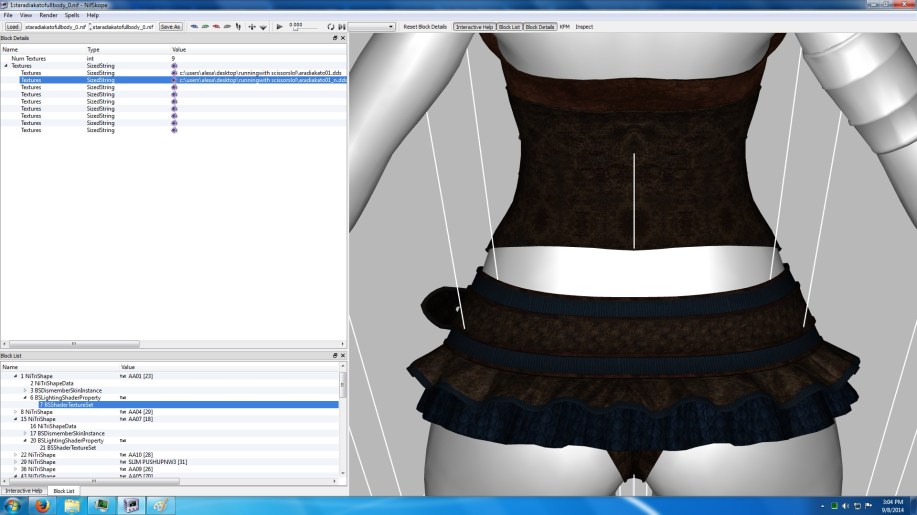Switch to the Interactive Help bottom tab
The height and width of the screenshot is (515, 917).
pos(24,491)
